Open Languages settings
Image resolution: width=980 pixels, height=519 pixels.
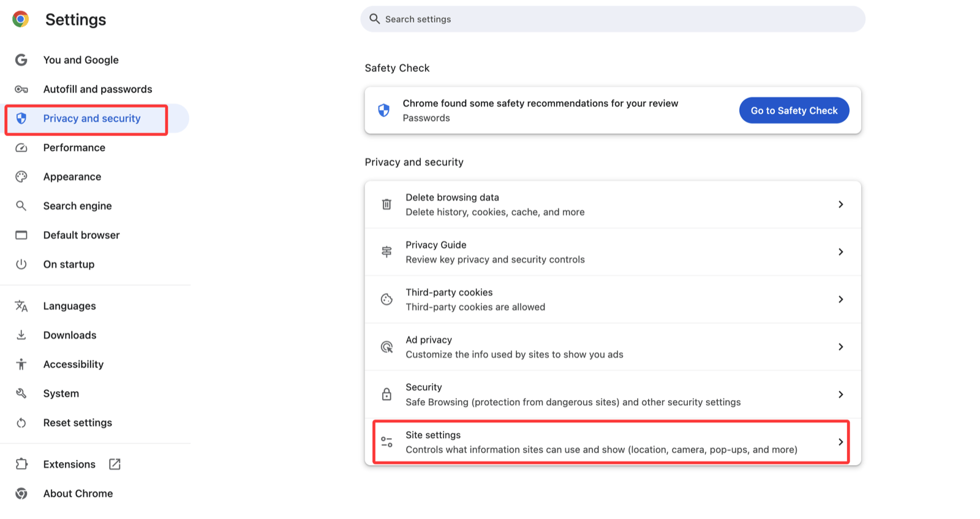(x=69, y=306)
